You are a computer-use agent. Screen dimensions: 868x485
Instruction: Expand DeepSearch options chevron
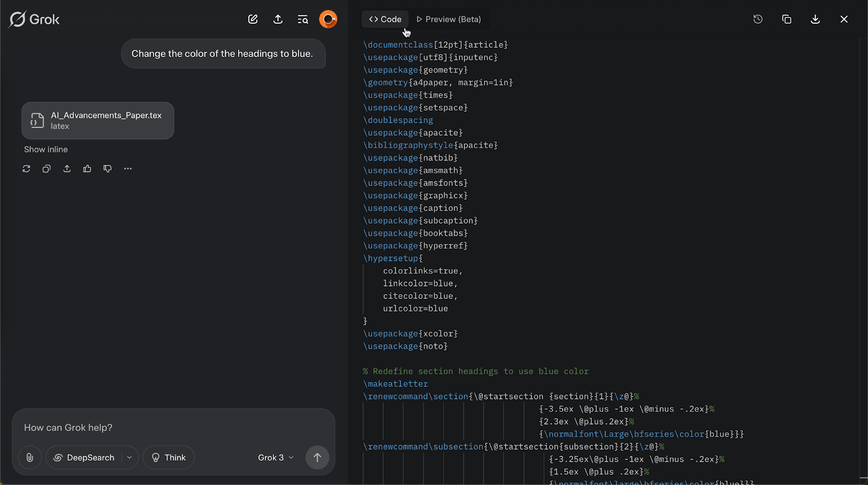(130, 457)
